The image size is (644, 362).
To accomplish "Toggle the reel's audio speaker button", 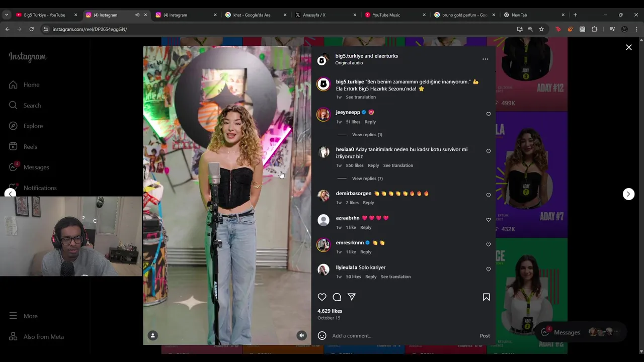I will (x=301, y=335).
